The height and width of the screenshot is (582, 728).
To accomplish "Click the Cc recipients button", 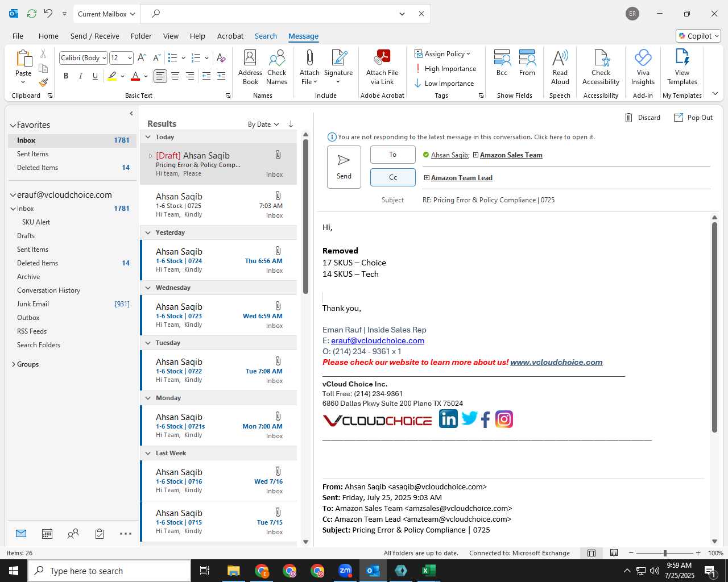I will 393,177.
